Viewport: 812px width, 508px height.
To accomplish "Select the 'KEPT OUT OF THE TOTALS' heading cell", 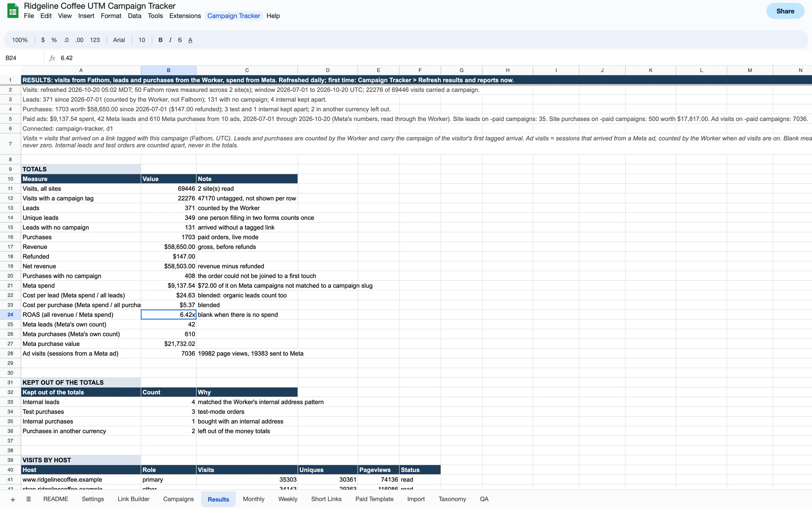I will pyautogui.click(x=81, y=383).
